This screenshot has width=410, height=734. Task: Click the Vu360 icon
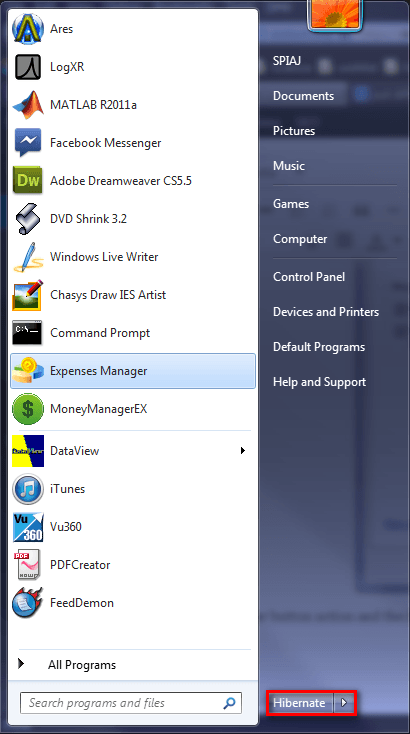(28, 527)
